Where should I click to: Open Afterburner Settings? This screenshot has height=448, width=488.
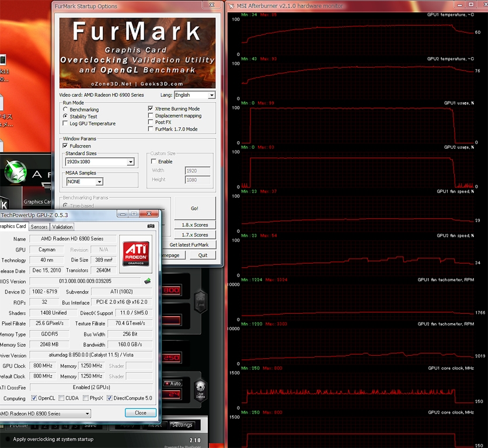click(182, 425)
